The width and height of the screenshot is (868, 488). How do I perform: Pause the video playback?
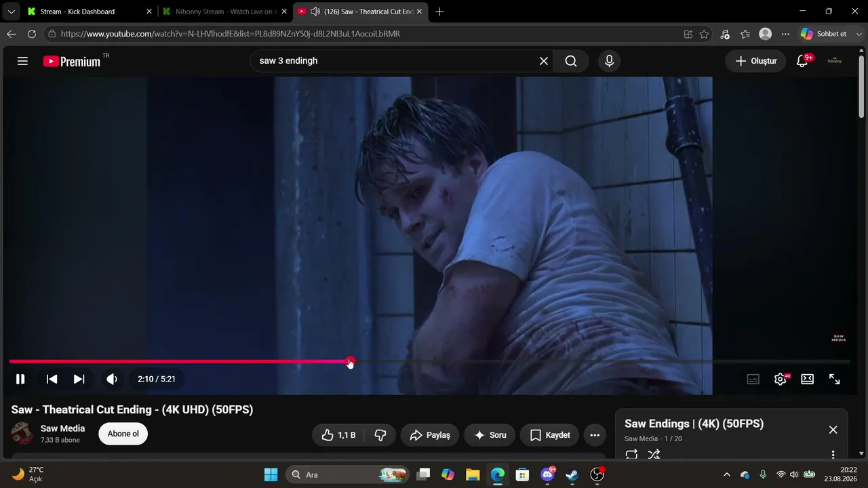20,379
